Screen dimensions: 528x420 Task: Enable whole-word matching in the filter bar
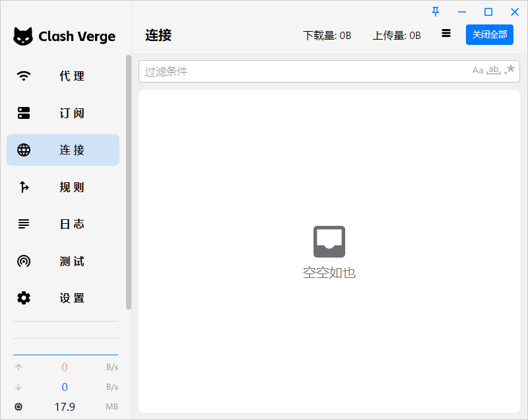point(493,70)
